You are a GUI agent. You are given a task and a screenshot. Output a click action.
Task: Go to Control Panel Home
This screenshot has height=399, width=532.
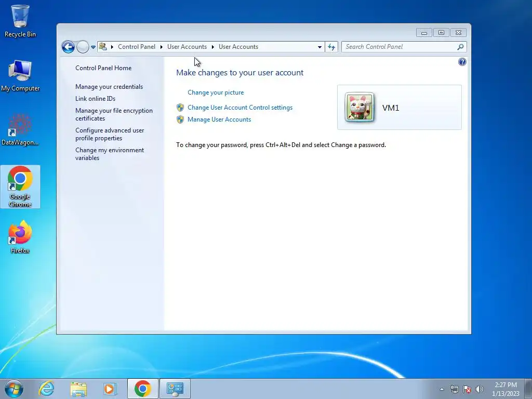coord(103,68)
